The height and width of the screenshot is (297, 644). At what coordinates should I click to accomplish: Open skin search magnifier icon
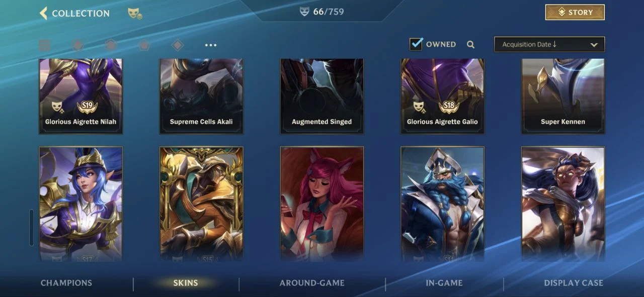point(470,44)
